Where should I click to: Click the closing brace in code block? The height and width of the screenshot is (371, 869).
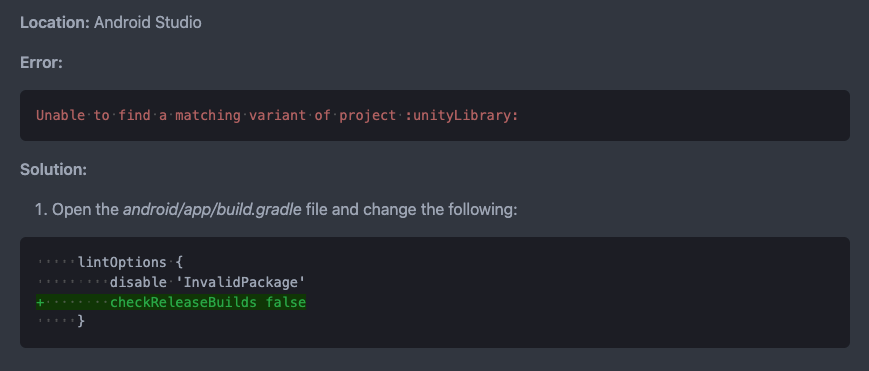tap(81, 321)
